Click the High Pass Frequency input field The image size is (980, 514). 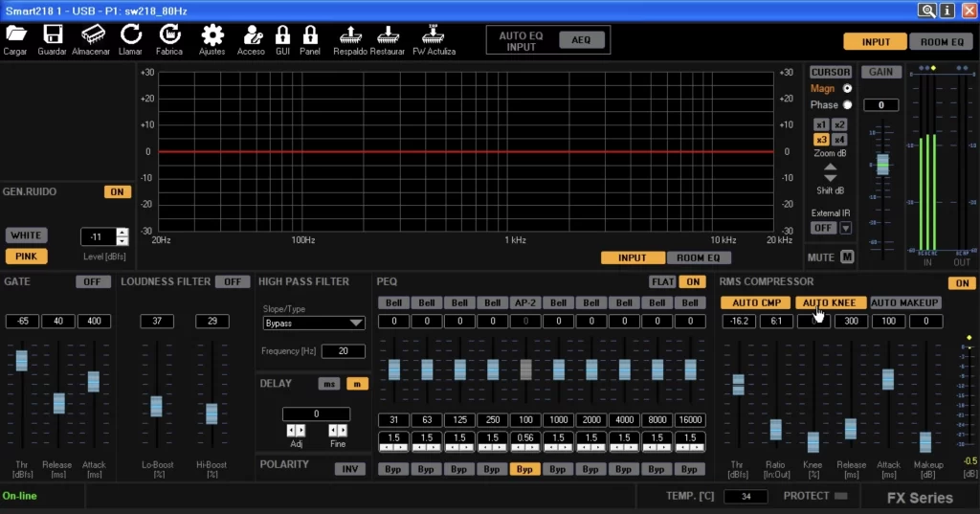[343, 351]
